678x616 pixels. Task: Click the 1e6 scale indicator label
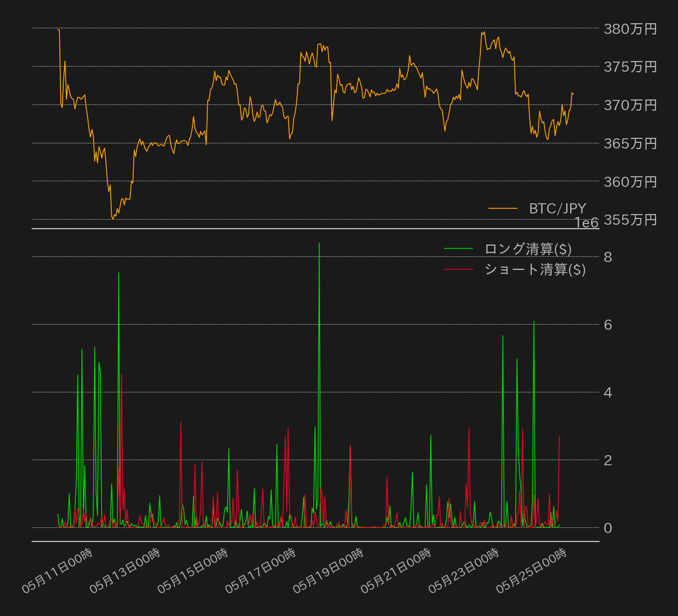pos(587,222)
